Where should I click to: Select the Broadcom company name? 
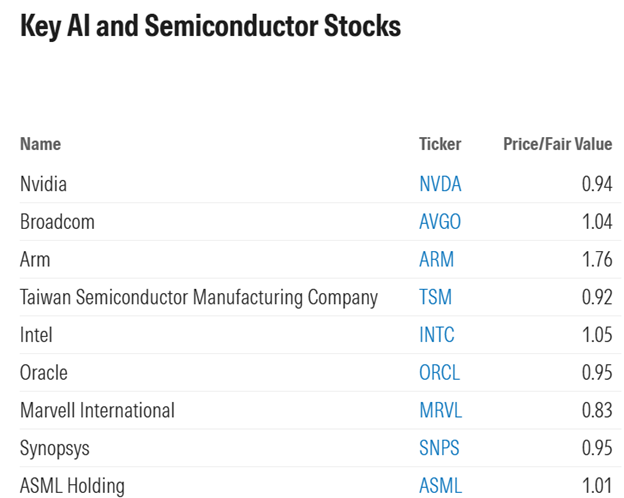[57, 222]
